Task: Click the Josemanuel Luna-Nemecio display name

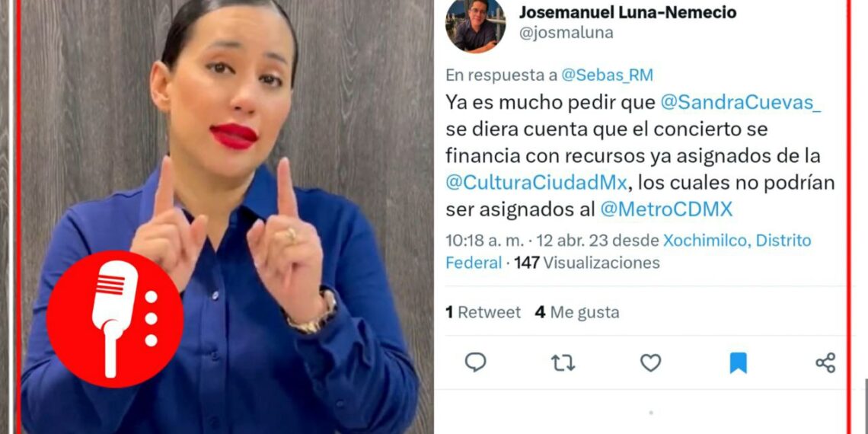Action: (627, 11)
